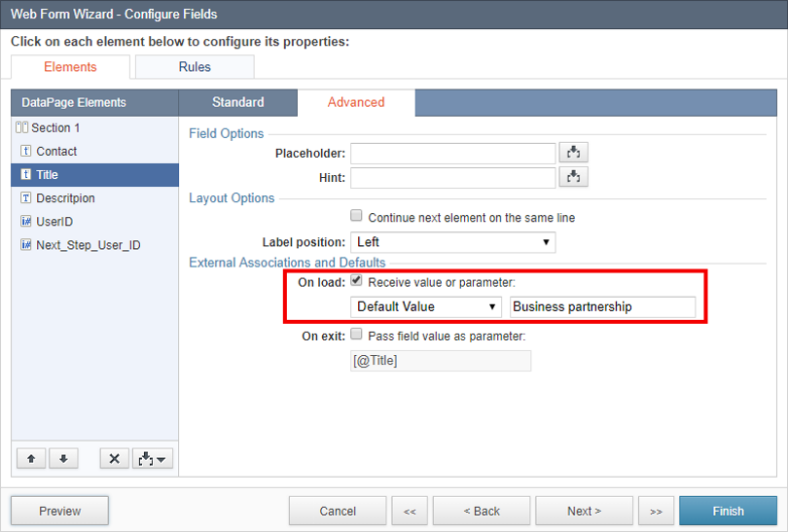Click the move element up arrow

point(31,458)
